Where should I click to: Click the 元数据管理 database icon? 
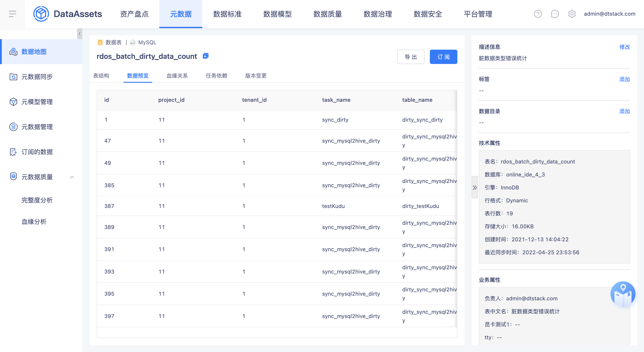(13, 127)
